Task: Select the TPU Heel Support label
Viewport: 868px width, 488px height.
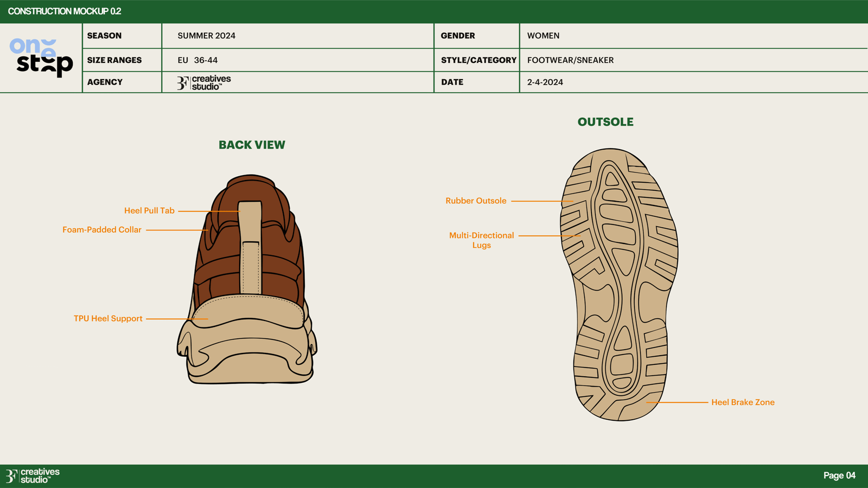Action: coord(108,319)
